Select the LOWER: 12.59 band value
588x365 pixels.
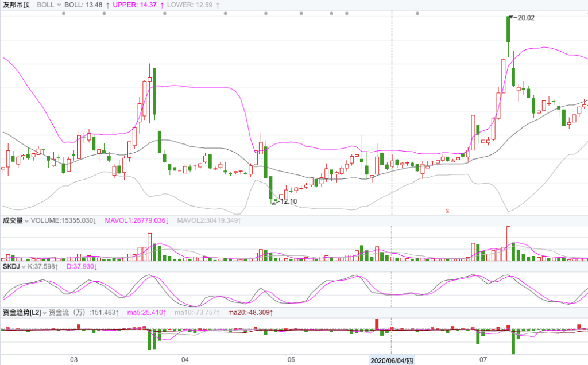pyautogui.click(x=189, y=5)
